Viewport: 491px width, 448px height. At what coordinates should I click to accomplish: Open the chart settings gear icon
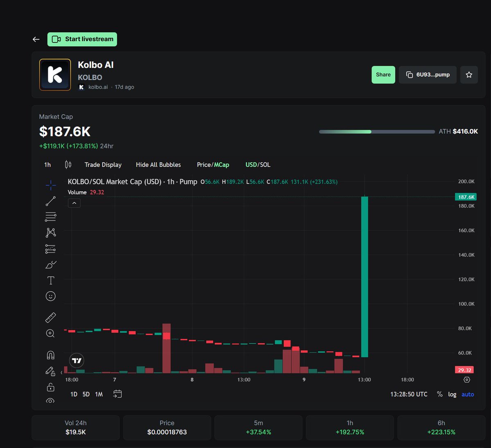[466, 380]
